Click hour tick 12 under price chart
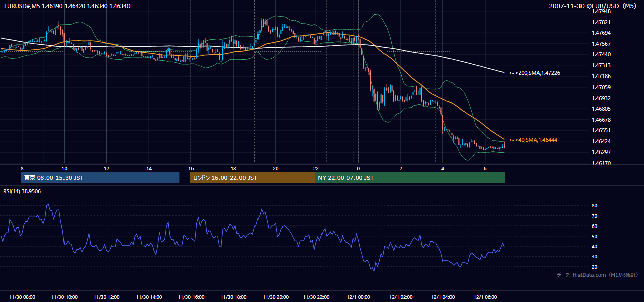644x302 pixels. [x=107, y=168]
